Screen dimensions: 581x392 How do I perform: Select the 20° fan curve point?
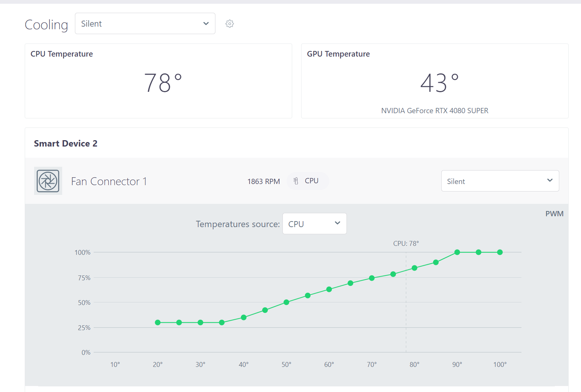pyautogui.click(x=158, y=323)
